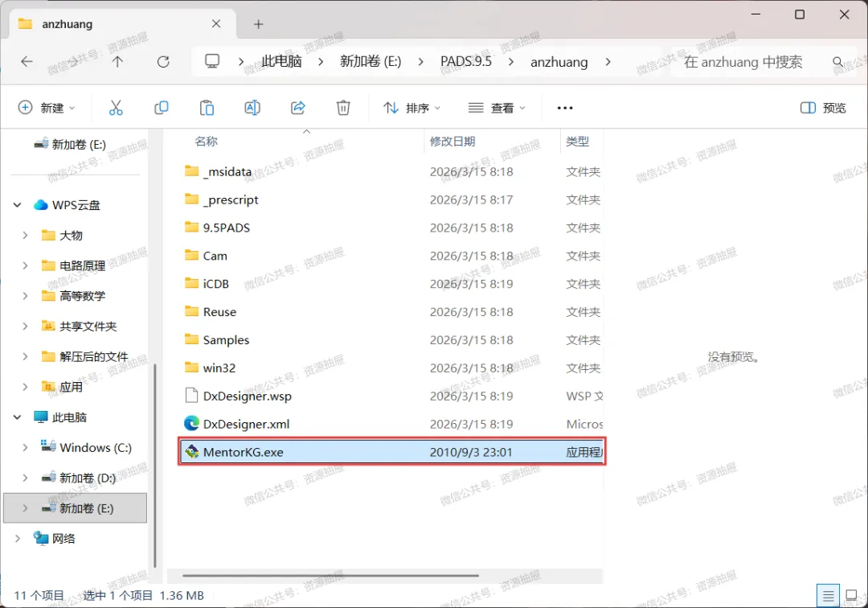The image size is (868, 608).
Task: Sort by the 修改日期 column header
Action: click(x=452, y=142)
